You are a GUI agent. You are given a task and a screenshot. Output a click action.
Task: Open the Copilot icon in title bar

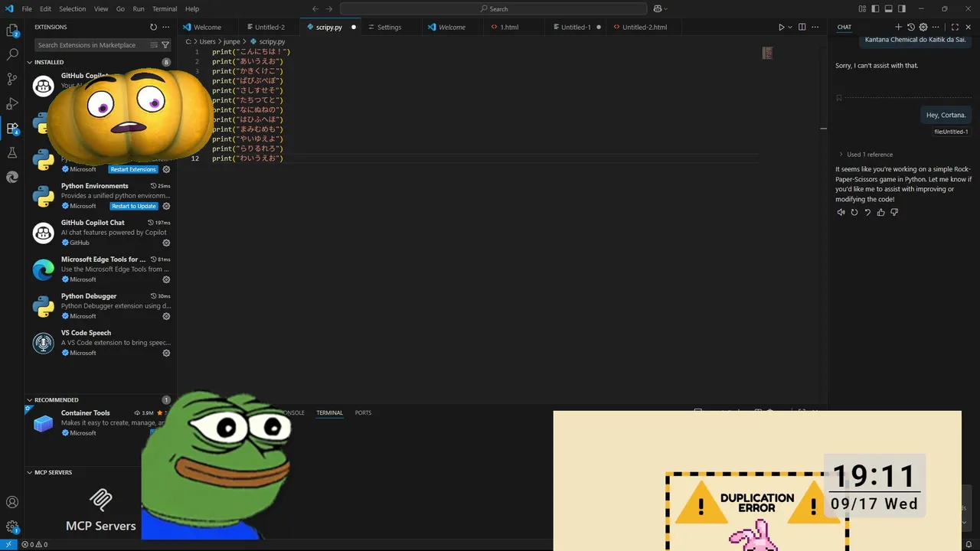coord(658,8)
